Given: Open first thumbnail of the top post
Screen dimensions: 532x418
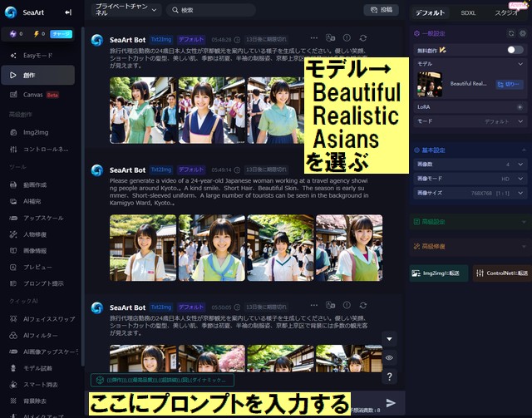Looking at the screenshot, I should point(143,111).
